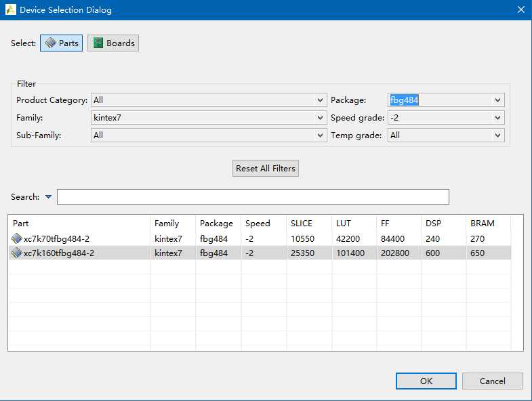This screenshot has height=401, width=532.
Task: Open the Family dropdown showing kintex7
Action: click(209, 118)
